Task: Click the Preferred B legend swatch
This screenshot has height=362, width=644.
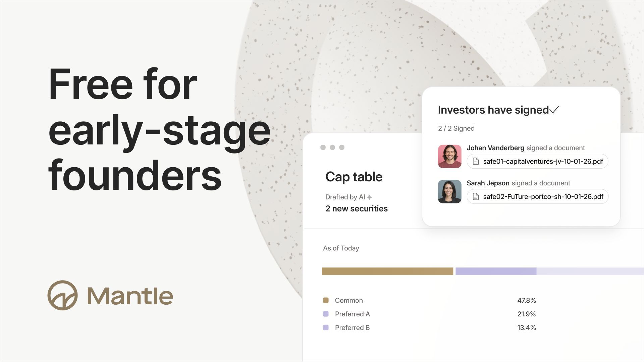Action: point(326,328)
